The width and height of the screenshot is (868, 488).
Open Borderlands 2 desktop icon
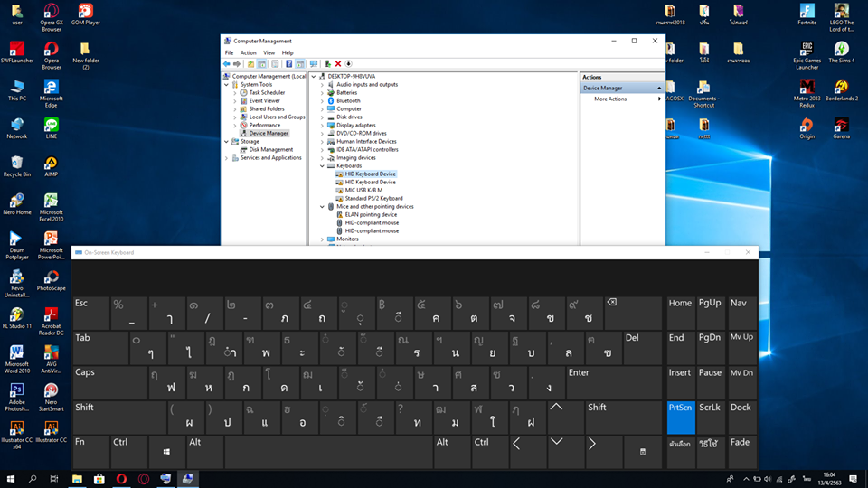(x=841, y=90)
